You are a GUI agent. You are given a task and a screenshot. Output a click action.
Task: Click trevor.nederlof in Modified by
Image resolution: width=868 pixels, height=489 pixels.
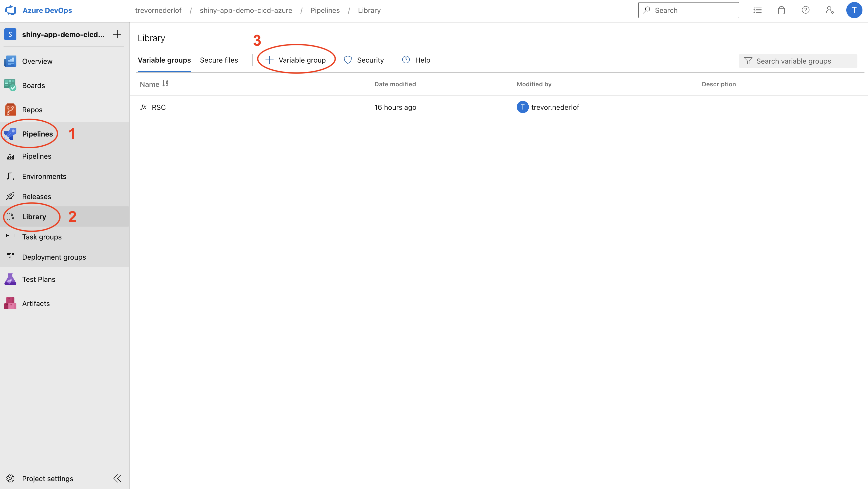(555, 107)
